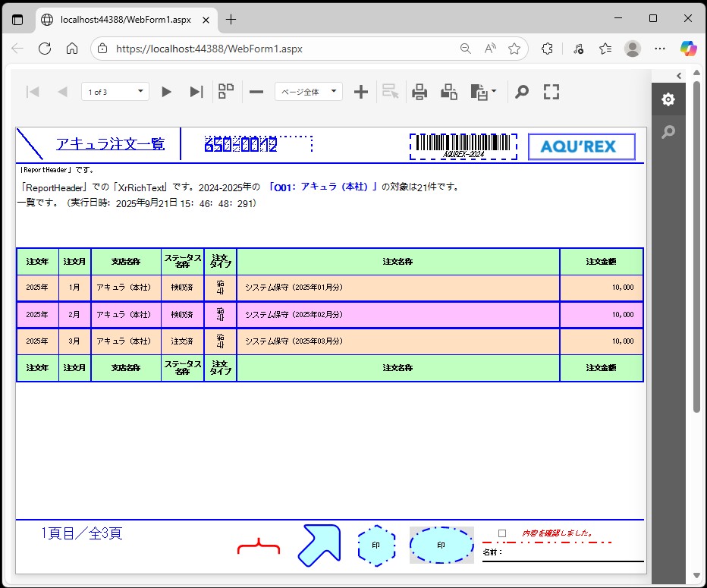Click the browser address bar URL
This screenshot has width=707, height=588.
209,49
